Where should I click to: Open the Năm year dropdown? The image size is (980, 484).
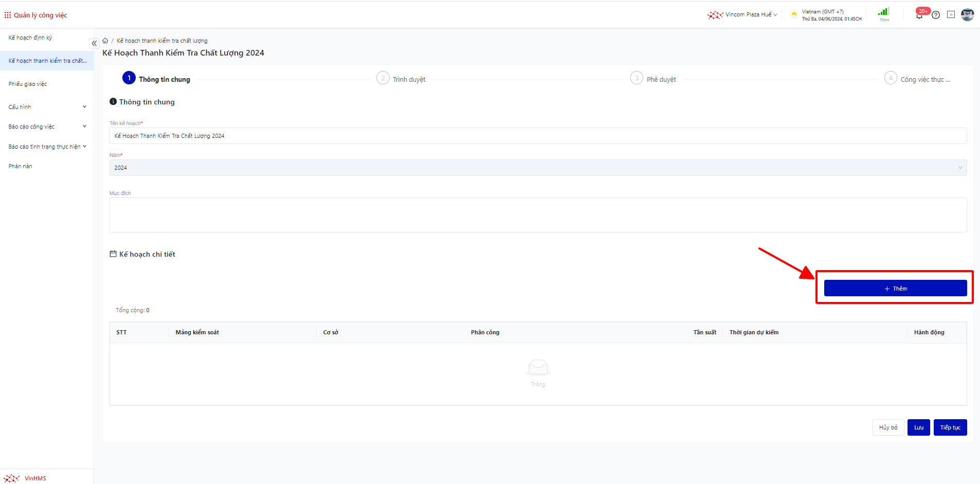pos(538,168)
